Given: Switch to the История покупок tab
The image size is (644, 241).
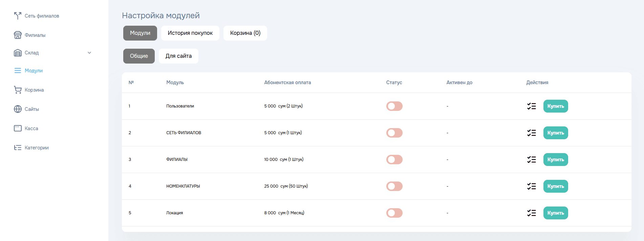Looking at the screenshot, I should tap(190, 33).
